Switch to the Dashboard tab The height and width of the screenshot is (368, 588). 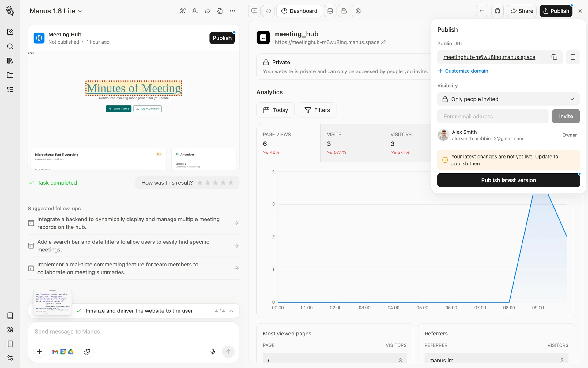[x=299, y=11]
